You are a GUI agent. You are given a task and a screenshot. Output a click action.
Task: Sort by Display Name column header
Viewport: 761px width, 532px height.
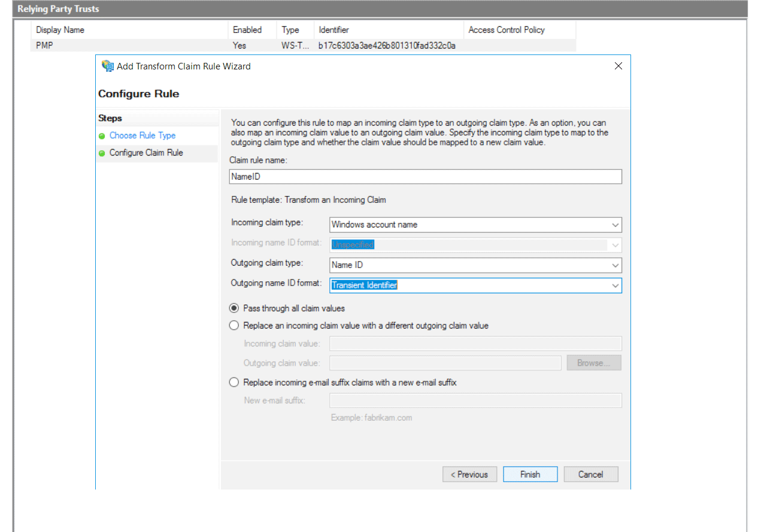[60, 30]
